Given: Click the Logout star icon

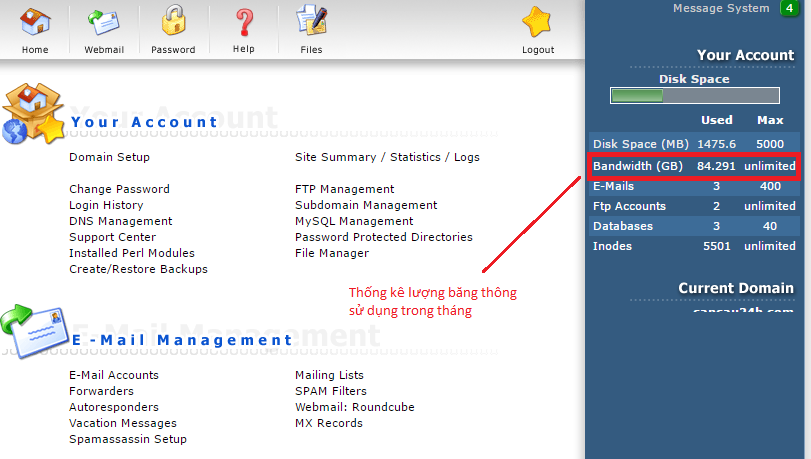Looking at the screenshot, I should coord(536,22).
